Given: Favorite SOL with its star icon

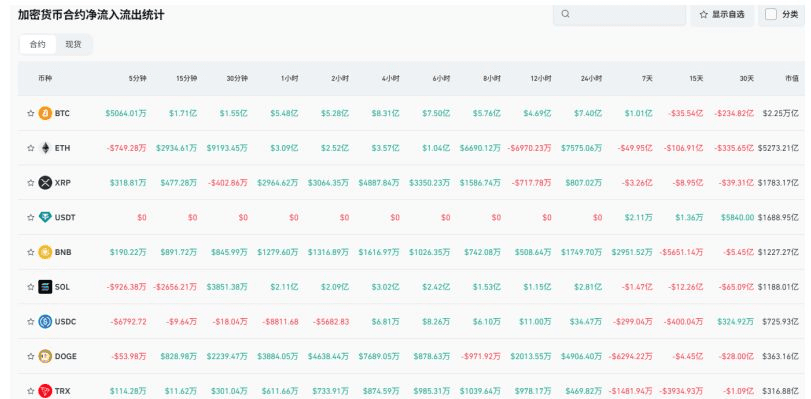Looking at the screenshot, I should (31, 287).
